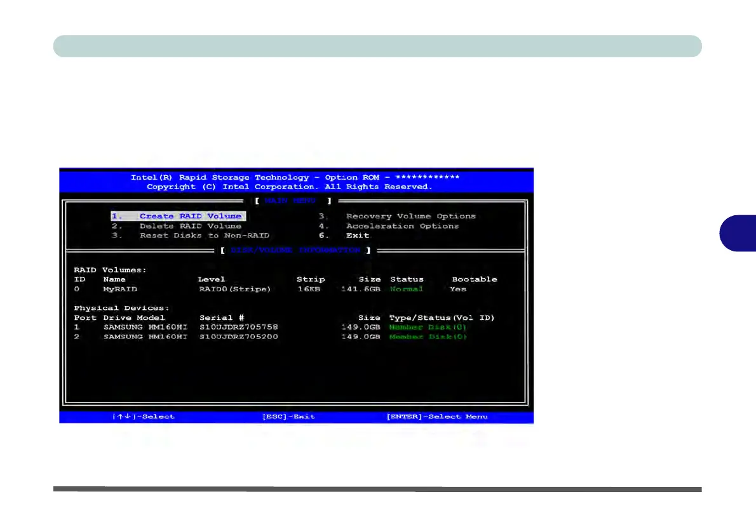Select Reset Disks to Non-RAID

(x=204, y=236)
